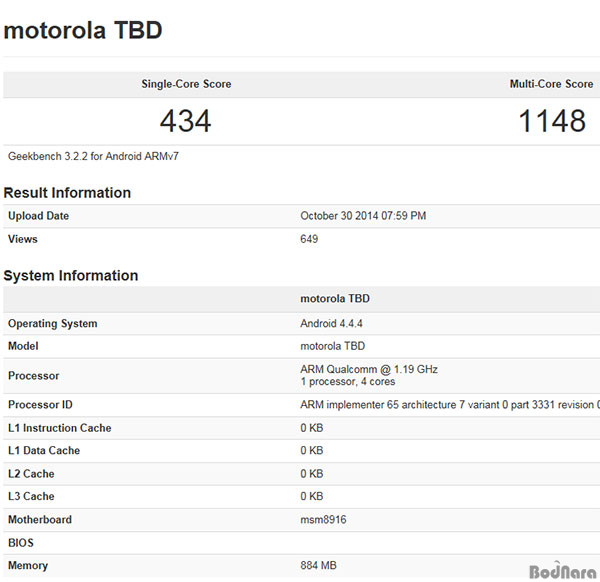
Task: Click the motherboard value 'msm8916'
Action: (x=323, y=520)
